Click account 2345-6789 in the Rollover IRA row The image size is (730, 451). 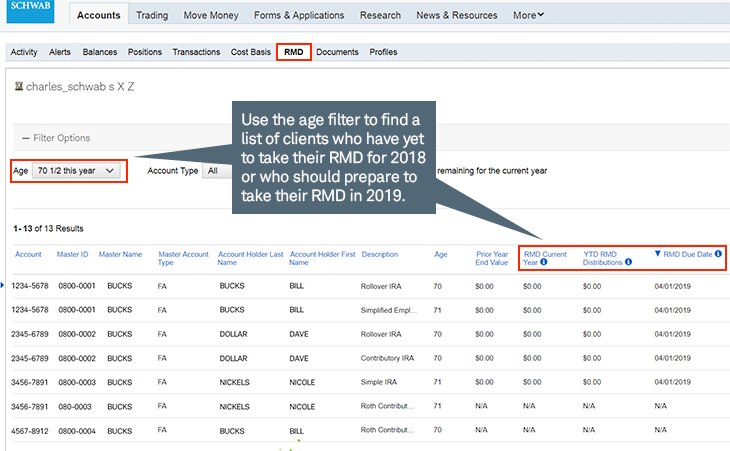(30, 334)
